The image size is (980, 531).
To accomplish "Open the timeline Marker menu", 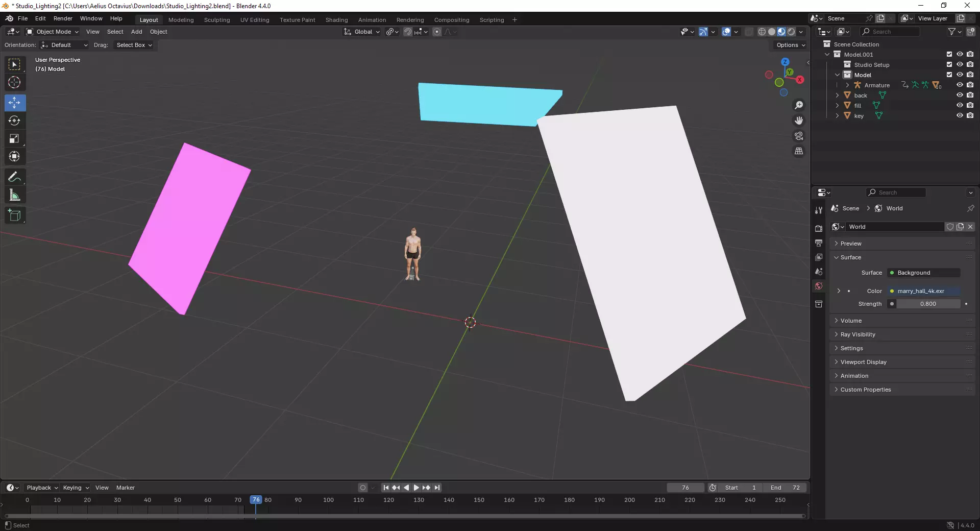I will coord(126,488).
